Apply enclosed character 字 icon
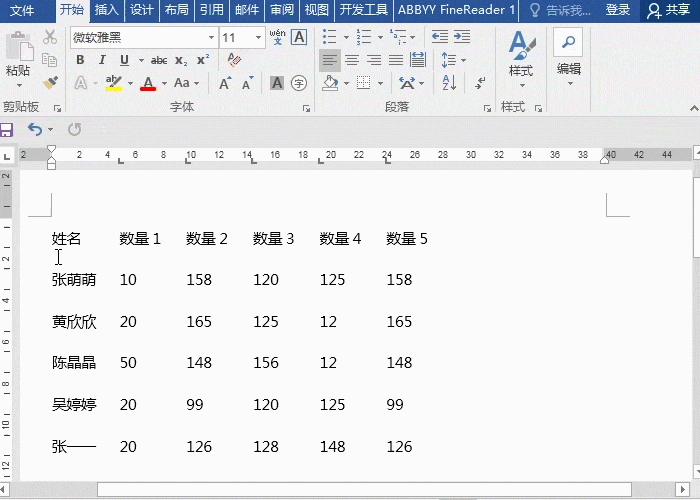The height and width of the screenshot is (500, 700). pos(299,83)
